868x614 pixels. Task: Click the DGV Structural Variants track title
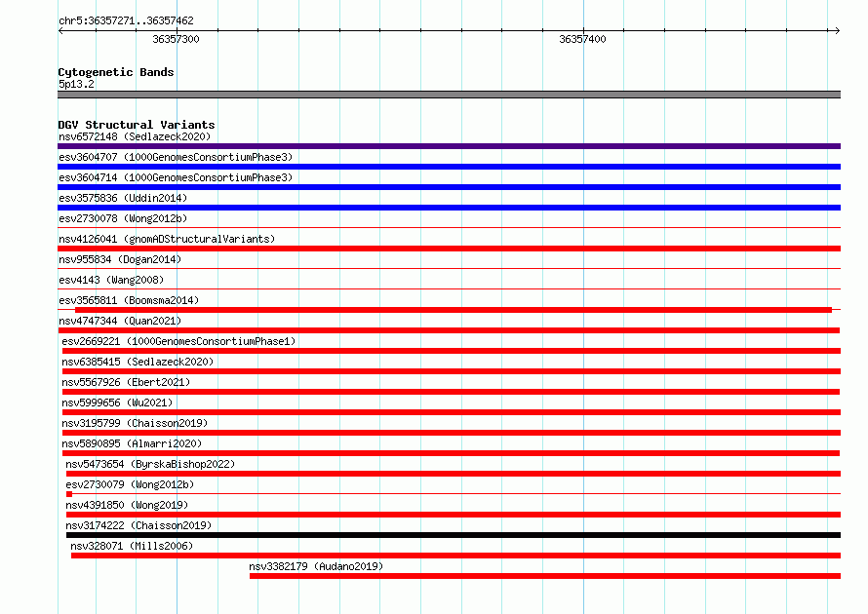(x=137, y=125)
